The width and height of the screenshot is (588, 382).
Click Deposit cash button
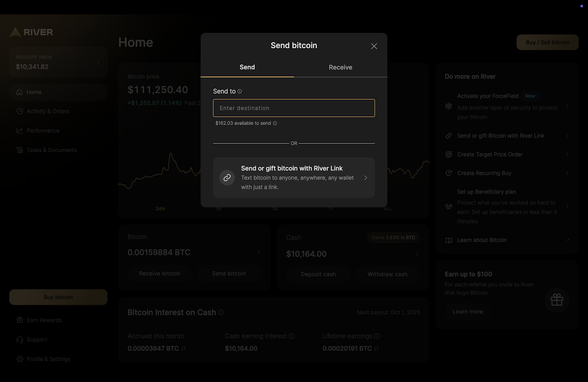[x=318, y=274]
